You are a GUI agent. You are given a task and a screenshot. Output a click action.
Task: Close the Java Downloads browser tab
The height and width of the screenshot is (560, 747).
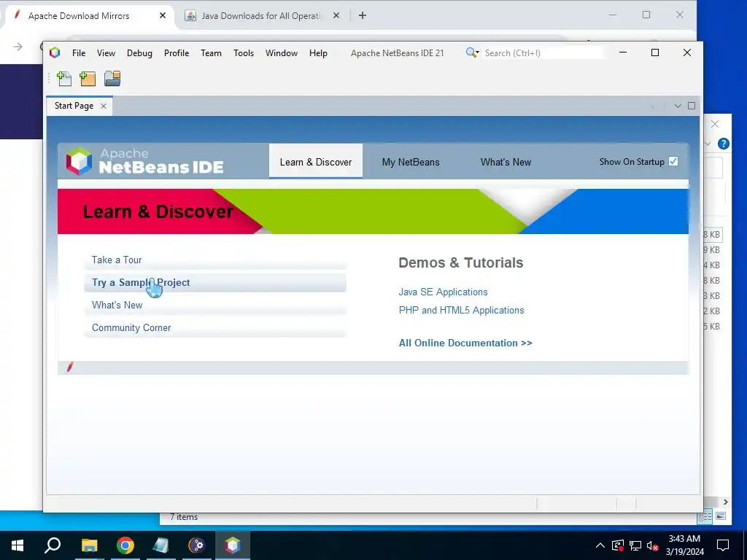pos(336,16)
